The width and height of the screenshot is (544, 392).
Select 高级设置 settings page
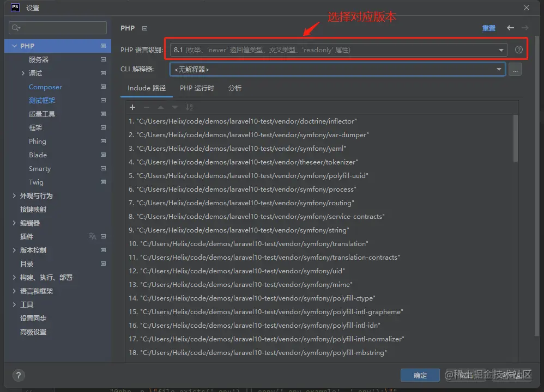pyautogui.click(x=33, y=332)
